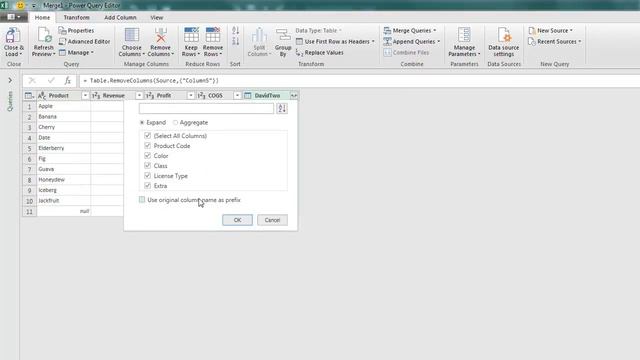Switch to the View tab
640x360 pixels.
pyautogui.click(x=157, y=18)
